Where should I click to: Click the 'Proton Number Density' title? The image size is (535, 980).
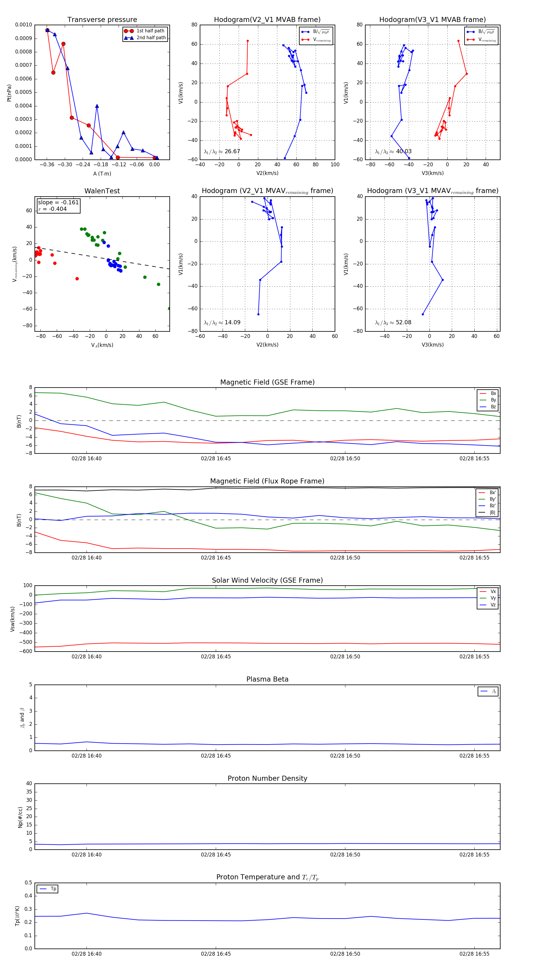click(267, 778)
